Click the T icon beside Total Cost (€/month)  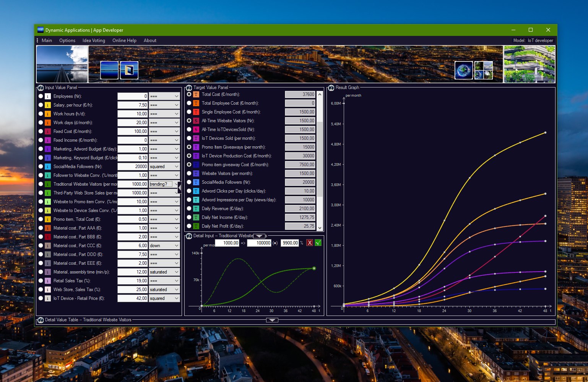click(x=196, y=94)
